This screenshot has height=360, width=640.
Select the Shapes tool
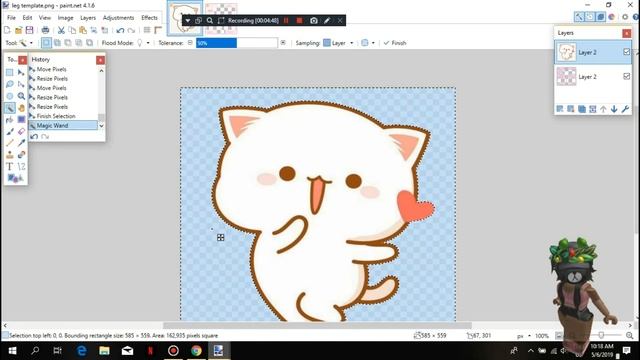pyautogui.click(x=15, y=178)
